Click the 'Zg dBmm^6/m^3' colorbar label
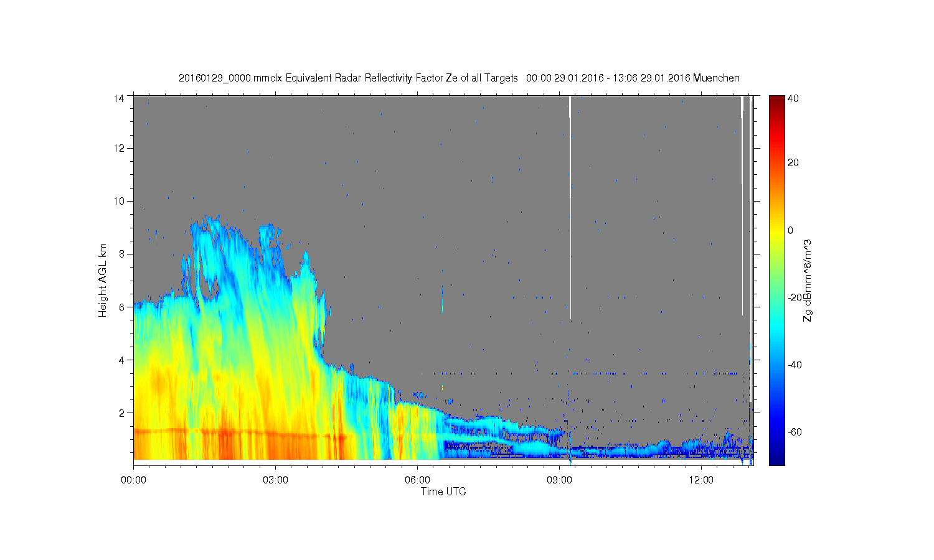 coord(808,280)
